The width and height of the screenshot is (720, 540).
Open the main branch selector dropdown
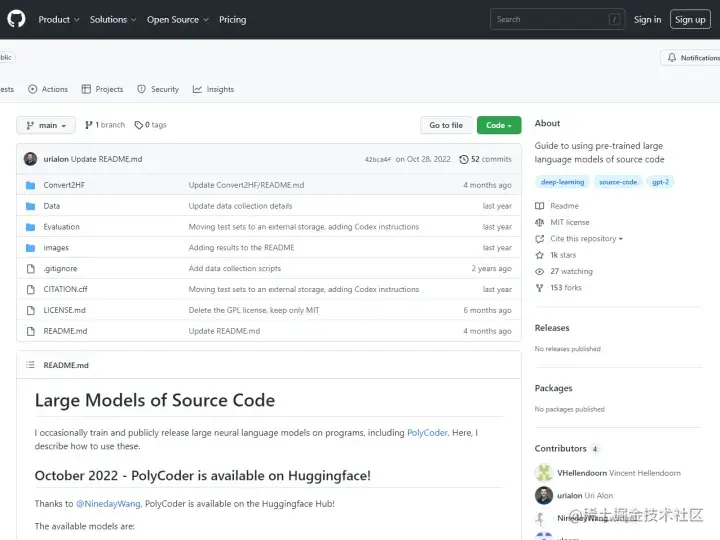click(46, 125)
